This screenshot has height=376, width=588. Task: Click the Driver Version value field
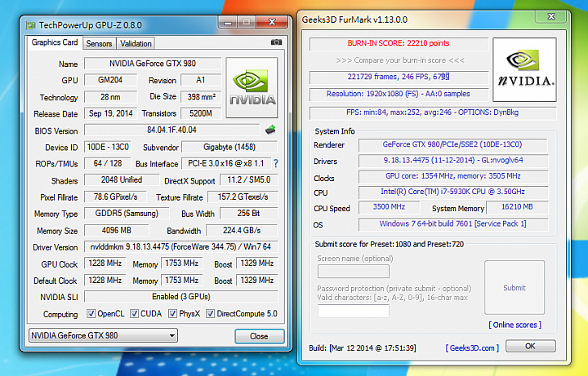[180, 246]
